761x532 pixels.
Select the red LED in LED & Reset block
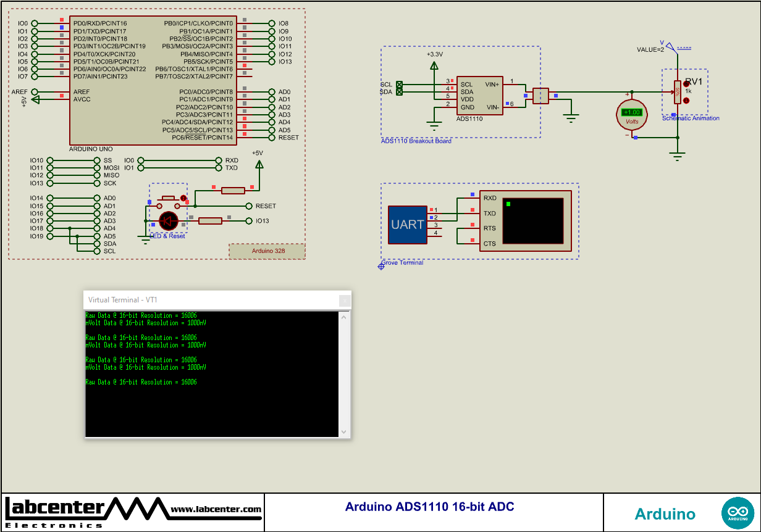pyautogui.click(x=168, y=221)
